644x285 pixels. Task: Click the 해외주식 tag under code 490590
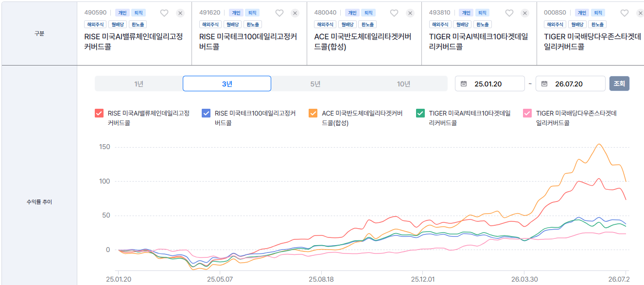pos(96,24)
